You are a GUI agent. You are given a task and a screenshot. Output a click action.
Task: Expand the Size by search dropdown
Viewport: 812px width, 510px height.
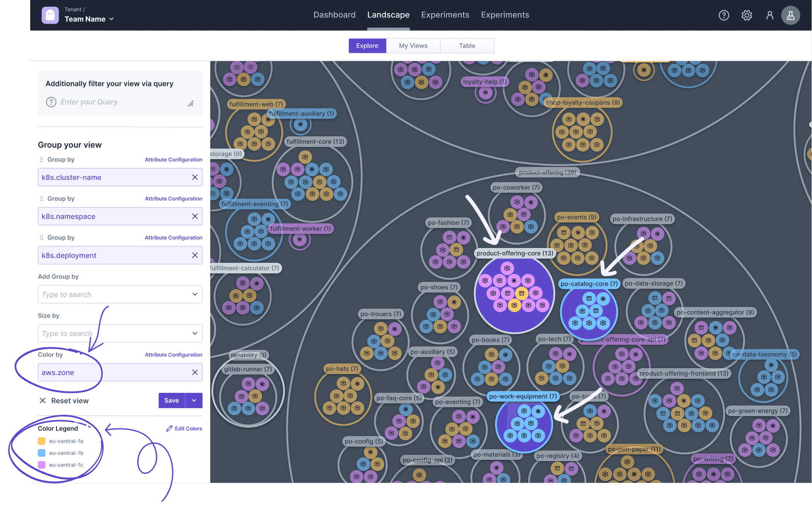point(195,333)
